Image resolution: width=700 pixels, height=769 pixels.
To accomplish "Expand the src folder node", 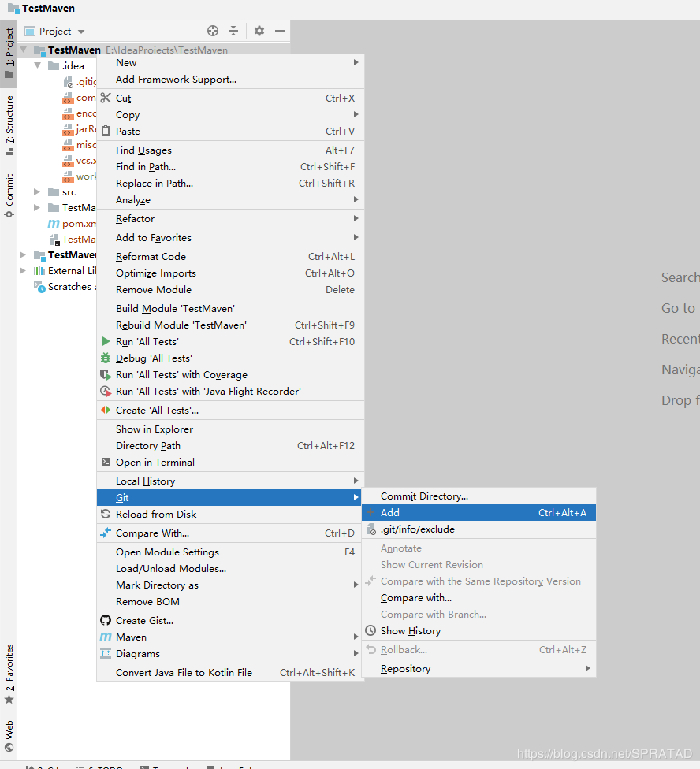I will [x=37, y=191].
